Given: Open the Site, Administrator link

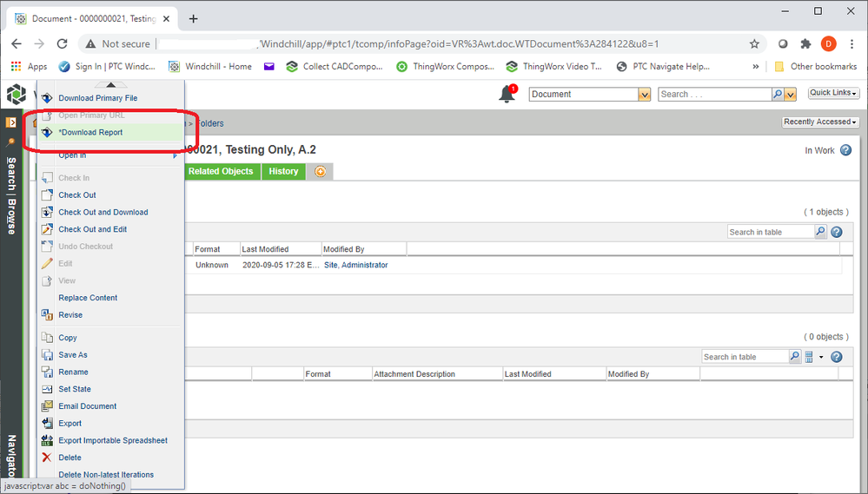Looking at the screenshot, I should click(x=355, y=265).
